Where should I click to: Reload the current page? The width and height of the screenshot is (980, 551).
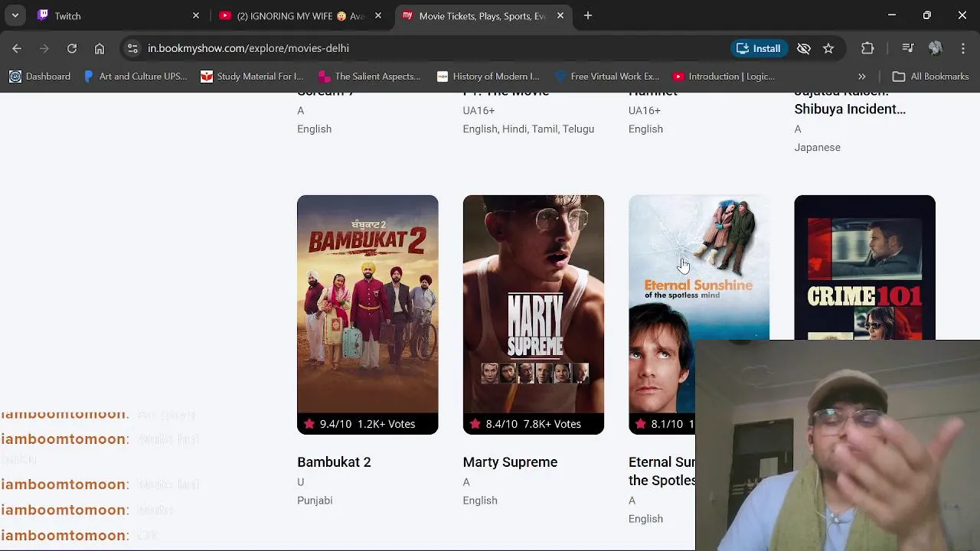(72, 48)
